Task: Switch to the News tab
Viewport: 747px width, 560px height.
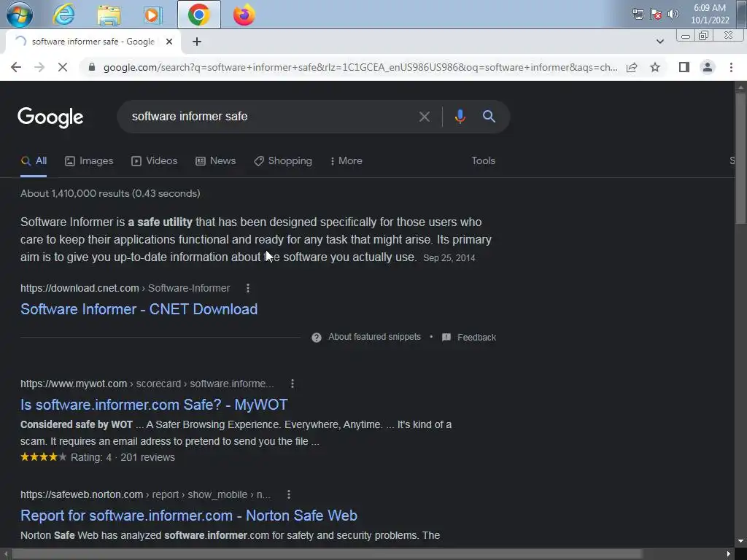Action: coord(215,161)
